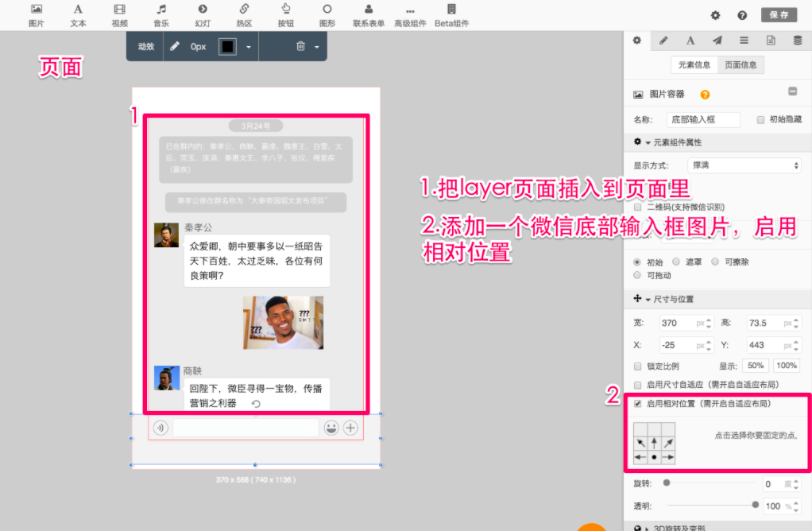Open the help question mark icon
Image resolution: width=812 pixels, height=531 pixels.
[x=742, y=15]
